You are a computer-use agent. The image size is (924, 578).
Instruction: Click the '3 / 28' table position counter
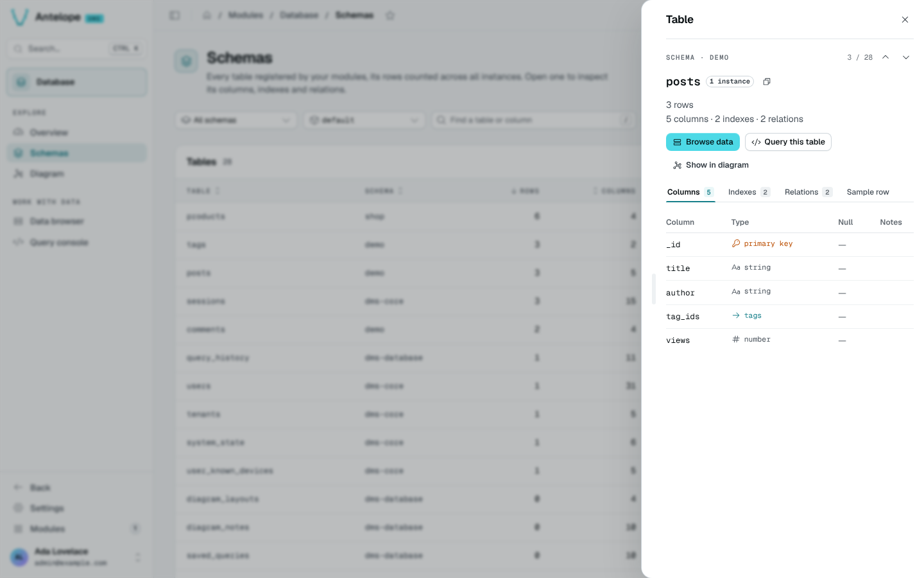pos(860,57)
